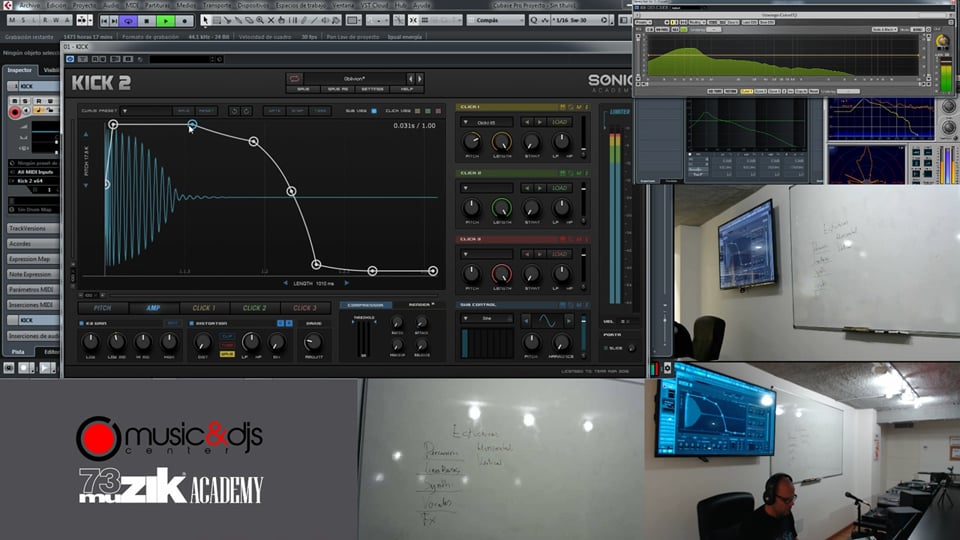
Task: Open the Archivo menu
Action: (x=29, y=5)
